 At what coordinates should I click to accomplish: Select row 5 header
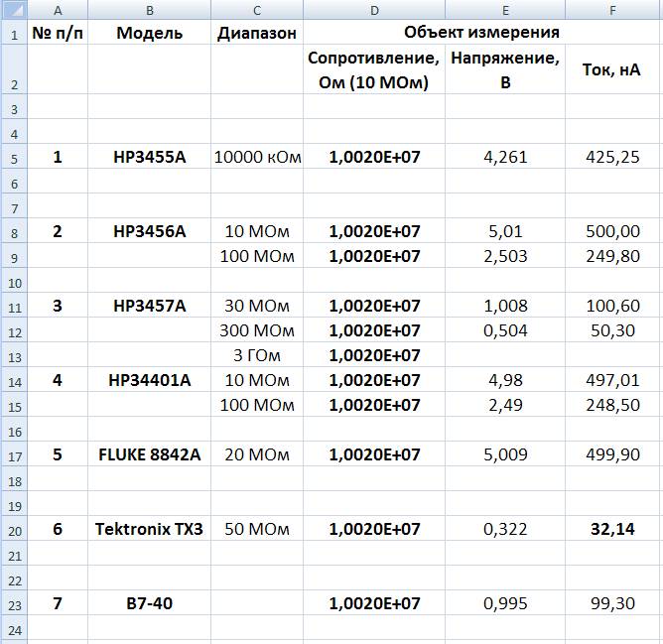[14, 157]
